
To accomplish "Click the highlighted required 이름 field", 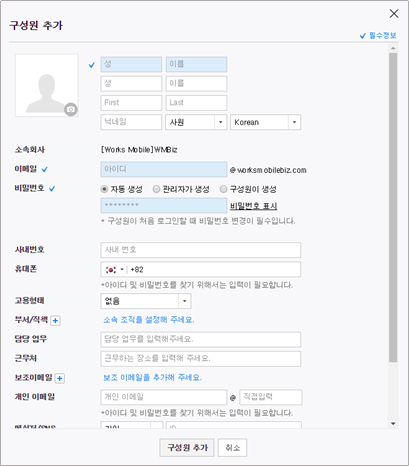I will point(196,64).
